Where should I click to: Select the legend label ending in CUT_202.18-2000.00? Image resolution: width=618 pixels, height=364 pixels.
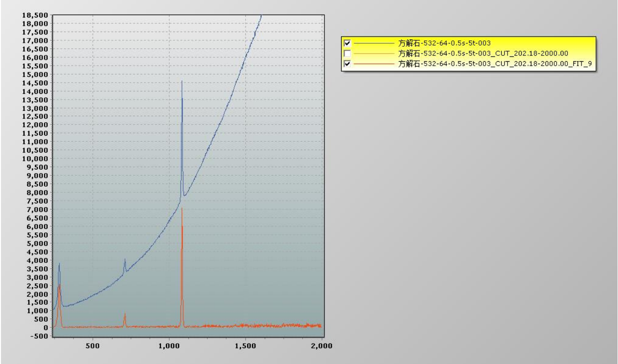pyautogui.click(x=483, y=53)
